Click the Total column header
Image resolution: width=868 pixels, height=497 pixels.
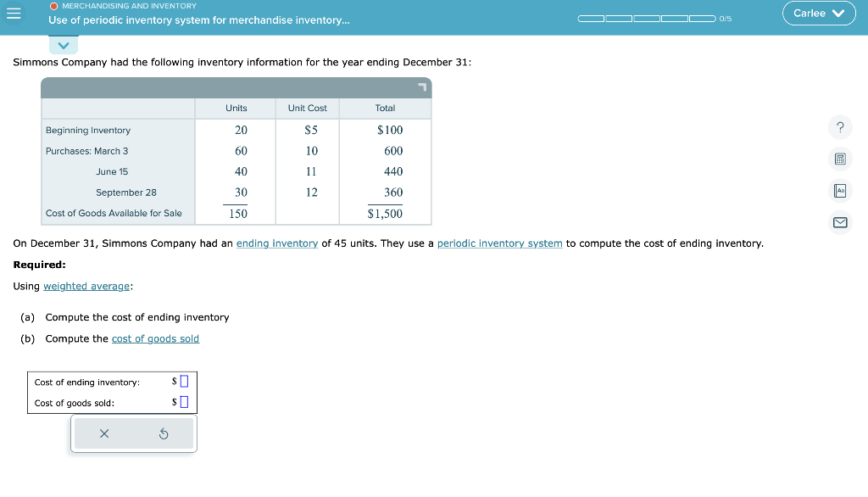[x=386, y=108]
